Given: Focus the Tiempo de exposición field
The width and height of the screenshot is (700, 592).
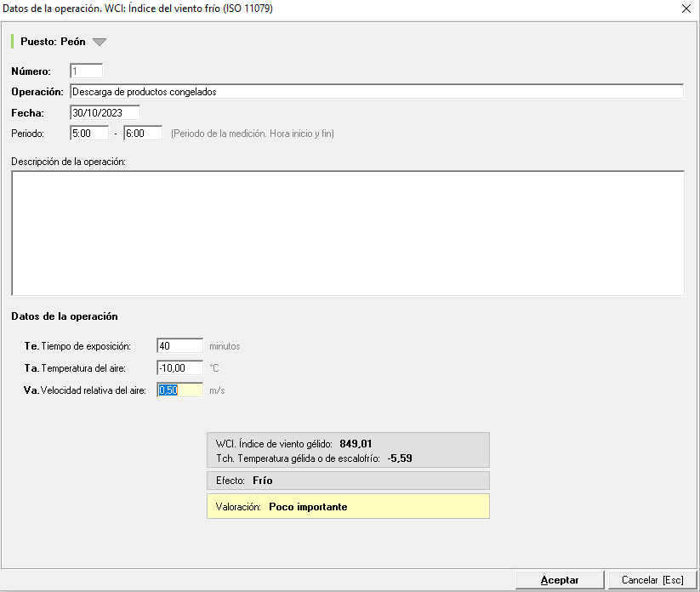Looking at the screenshot, I should (179, 346).
